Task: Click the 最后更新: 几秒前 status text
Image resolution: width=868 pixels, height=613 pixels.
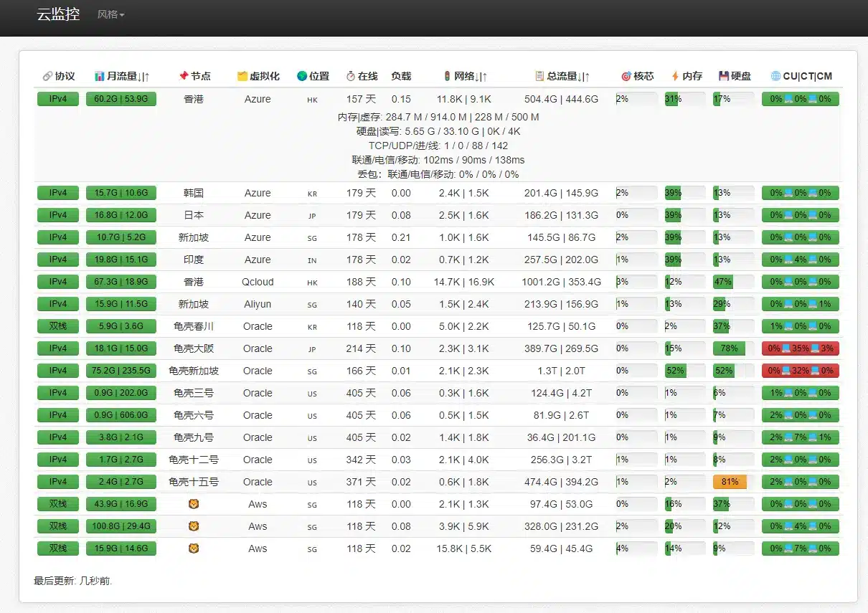Action: [73, 581]
